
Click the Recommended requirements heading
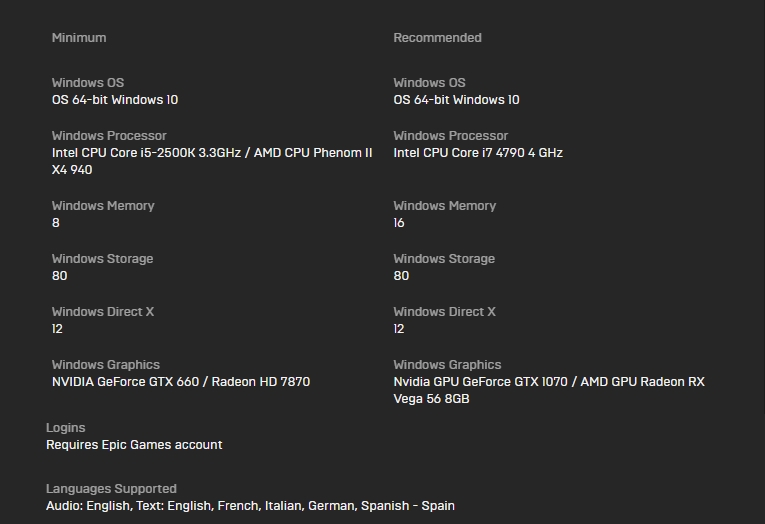437,38
